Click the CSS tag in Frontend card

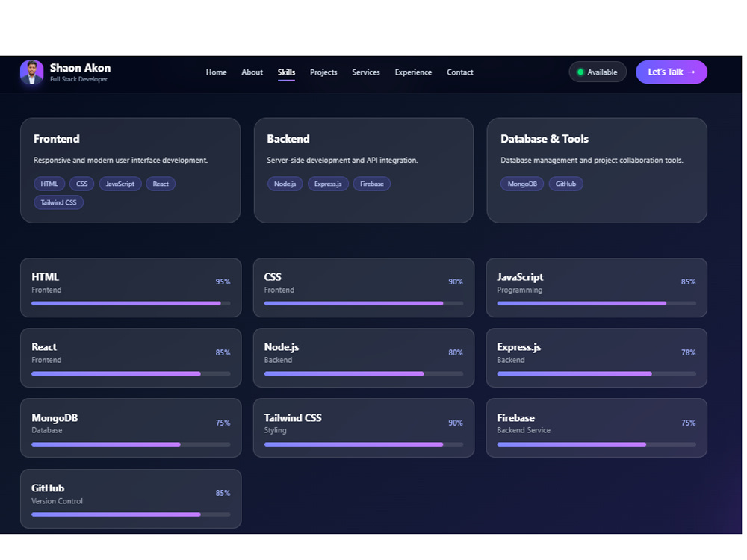tap(82, 184)
